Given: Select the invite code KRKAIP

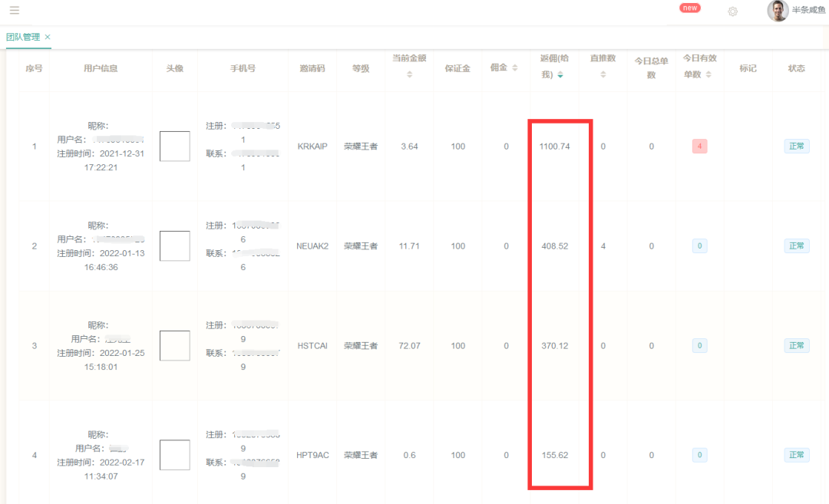Looking at the screenshot, I should click(x=312, y=145).
